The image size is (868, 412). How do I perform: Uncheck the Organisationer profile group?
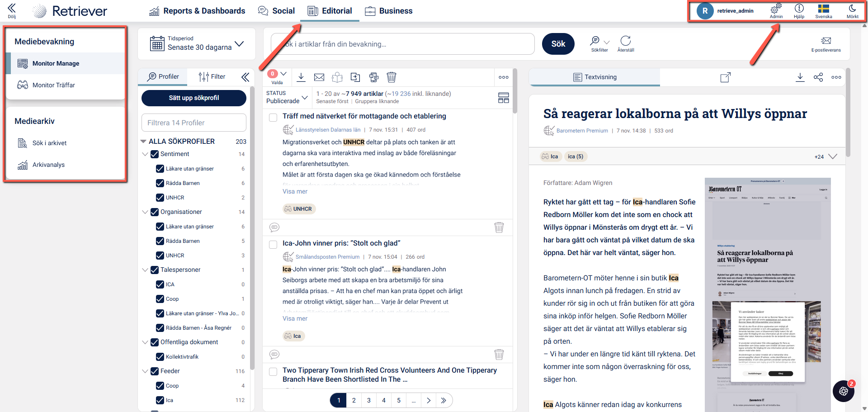[155, 212]
